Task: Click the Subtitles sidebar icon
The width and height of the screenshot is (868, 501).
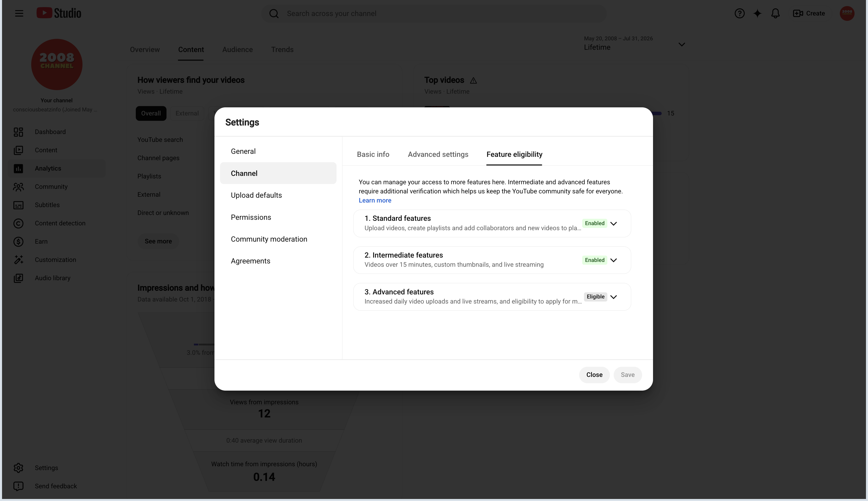Action: click(x=19, y=205)
